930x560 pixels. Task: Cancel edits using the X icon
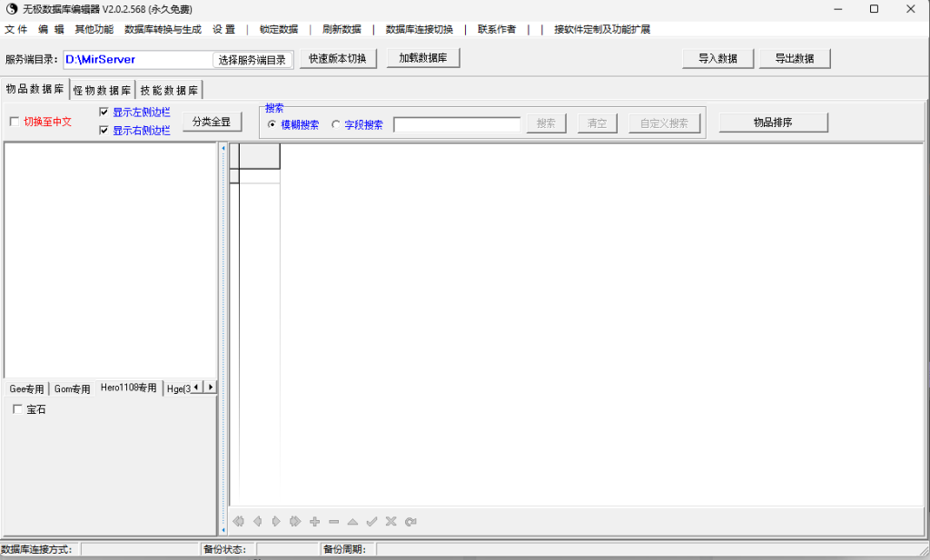(x=391, y=521)
